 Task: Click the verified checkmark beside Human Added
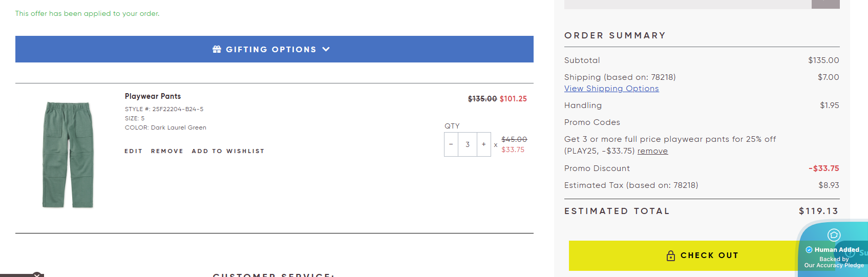click(x=809, y=250)
